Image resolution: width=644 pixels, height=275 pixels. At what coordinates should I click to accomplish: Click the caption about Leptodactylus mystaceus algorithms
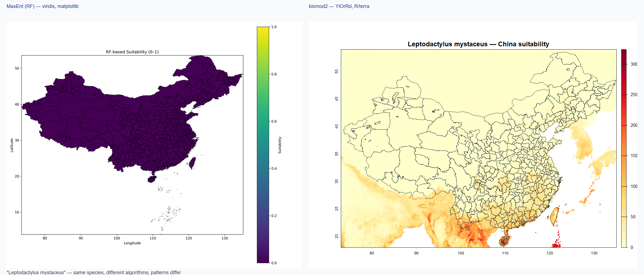coord(94,272)
